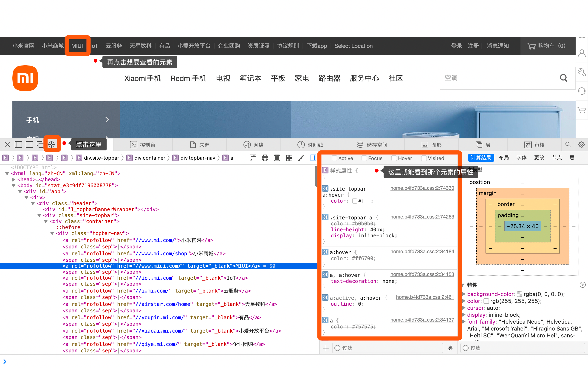Enable paint flashing brush icon
The width and height of the screenshot is (588, 368).
(x=301, y=158)
